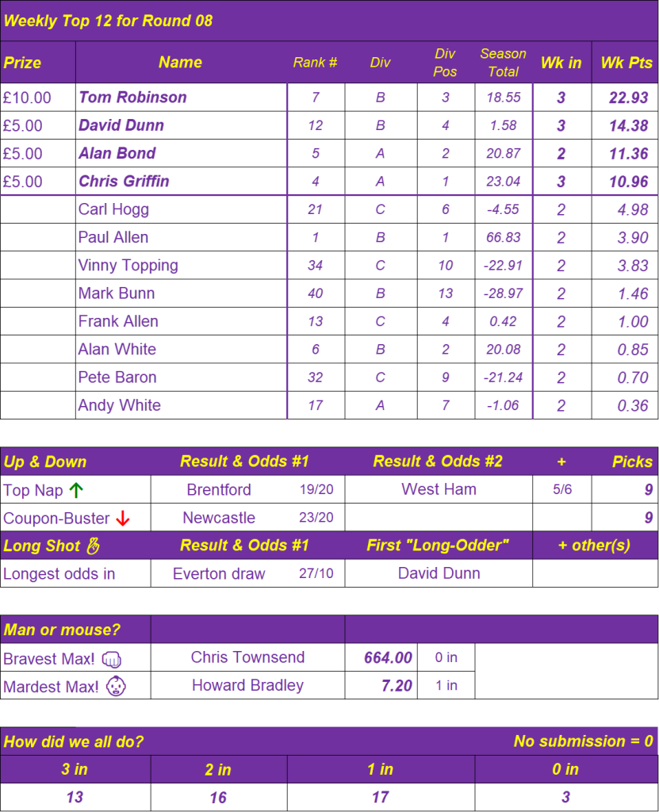
Task: Click the Season Total column header
Action: click(503, 63)
